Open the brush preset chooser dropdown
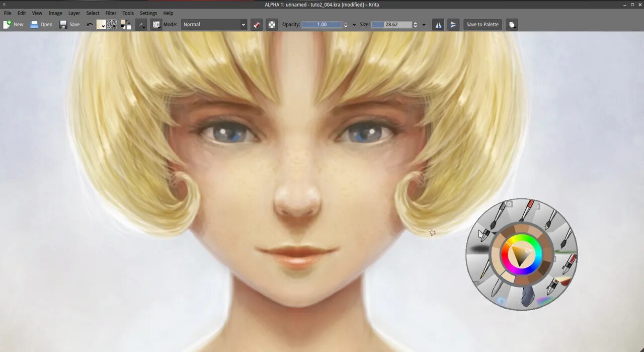 [x=156, y=24]
